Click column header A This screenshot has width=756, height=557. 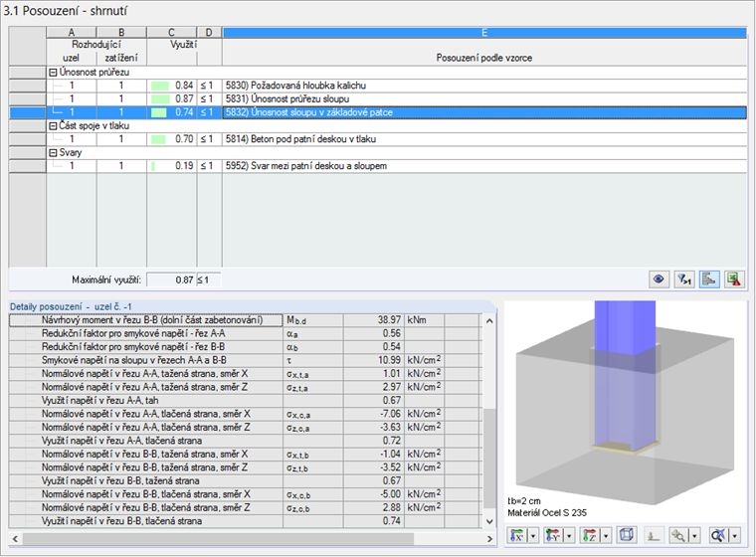72,32
